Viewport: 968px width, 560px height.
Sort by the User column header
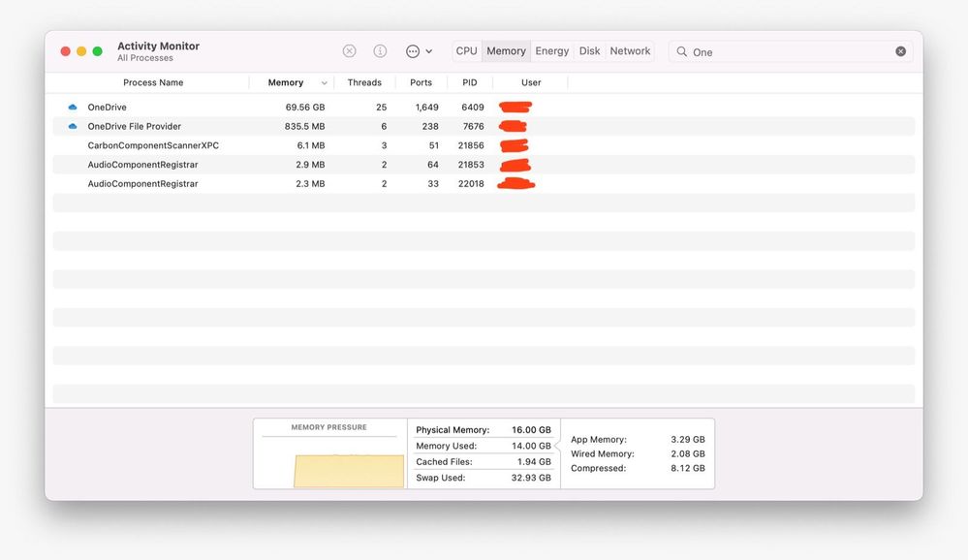pyautogui.click(x=531, y=82)
